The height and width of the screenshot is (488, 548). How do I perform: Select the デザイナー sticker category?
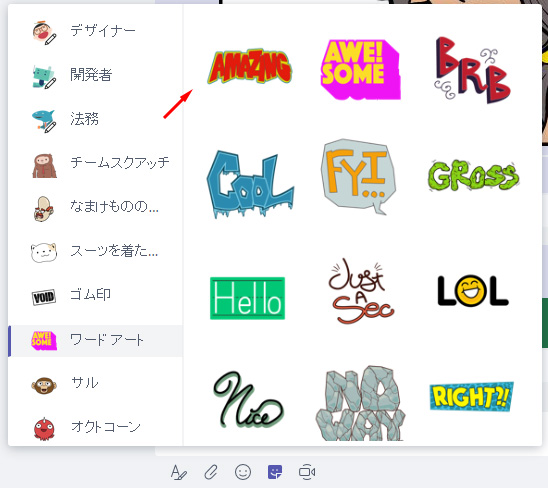[x=96, y=31]
